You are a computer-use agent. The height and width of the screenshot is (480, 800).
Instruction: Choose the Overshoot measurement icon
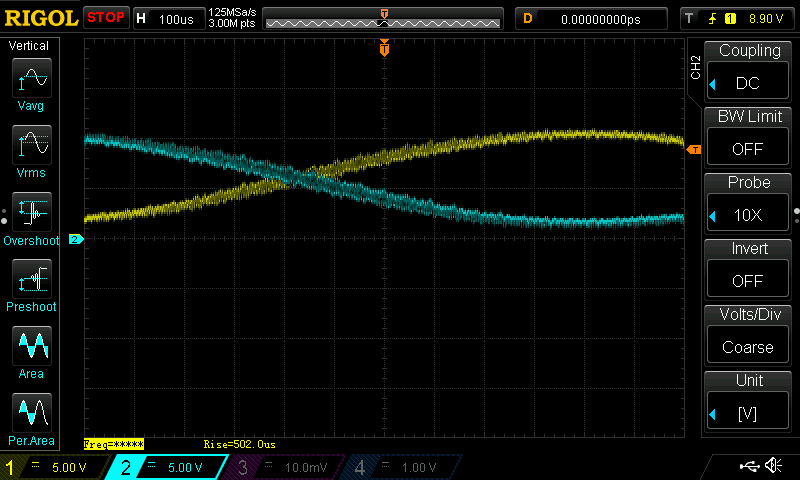coord(32,212)
